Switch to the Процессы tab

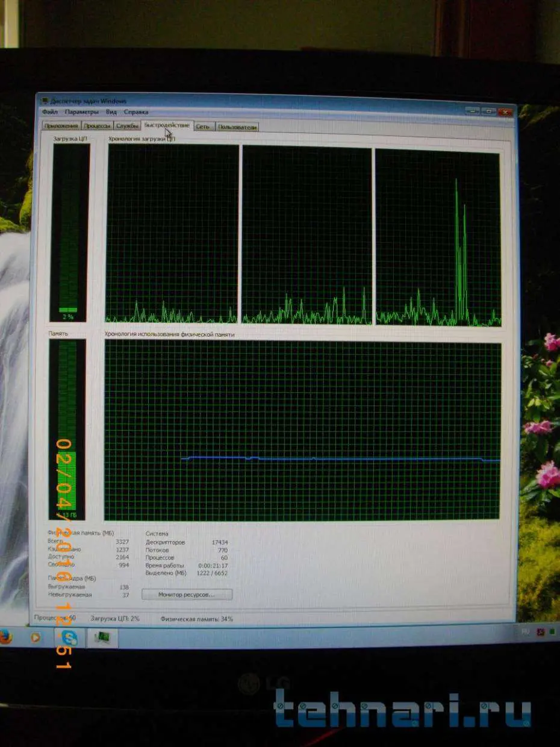point(97,126)
